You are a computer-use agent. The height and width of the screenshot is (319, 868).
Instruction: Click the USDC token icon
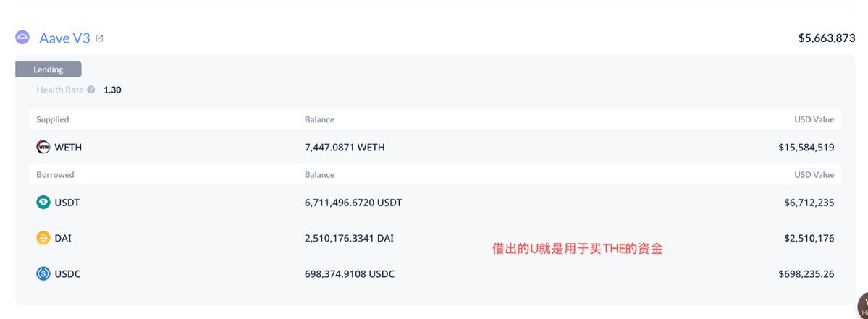click(x=43, y=273)
